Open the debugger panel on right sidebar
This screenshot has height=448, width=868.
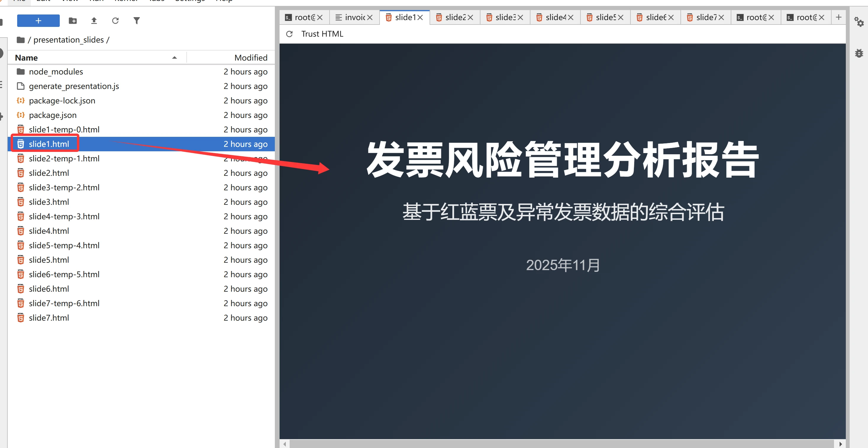click(859, 53)
